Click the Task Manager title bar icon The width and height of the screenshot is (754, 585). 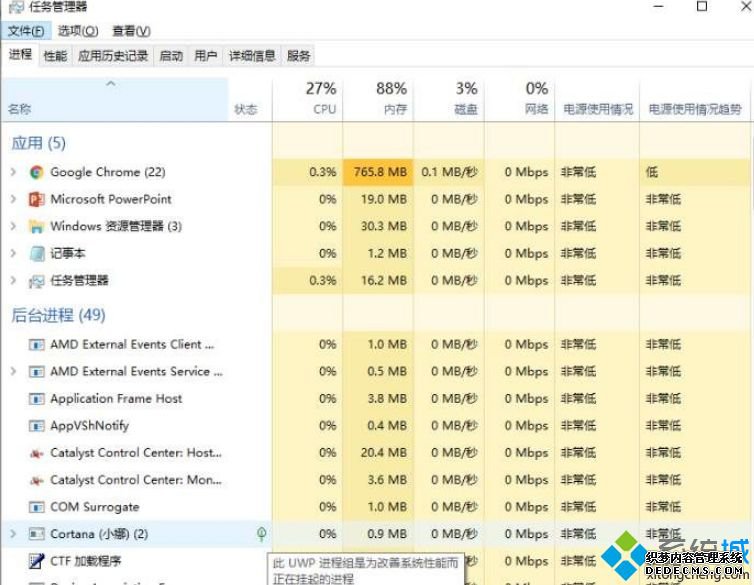point(16,6)
